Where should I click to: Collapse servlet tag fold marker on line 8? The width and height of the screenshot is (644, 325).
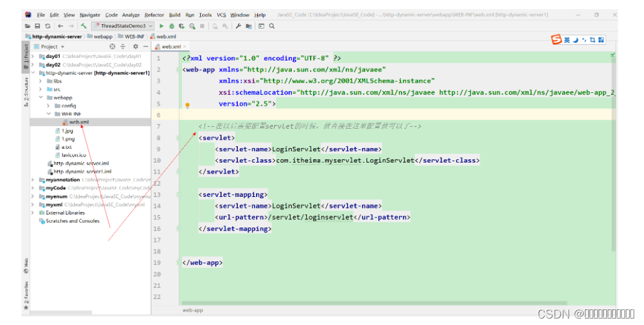point(179,138)
